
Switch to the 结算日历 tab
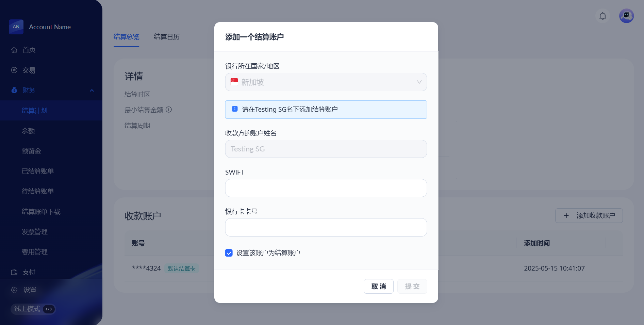[x=166, y=37]
